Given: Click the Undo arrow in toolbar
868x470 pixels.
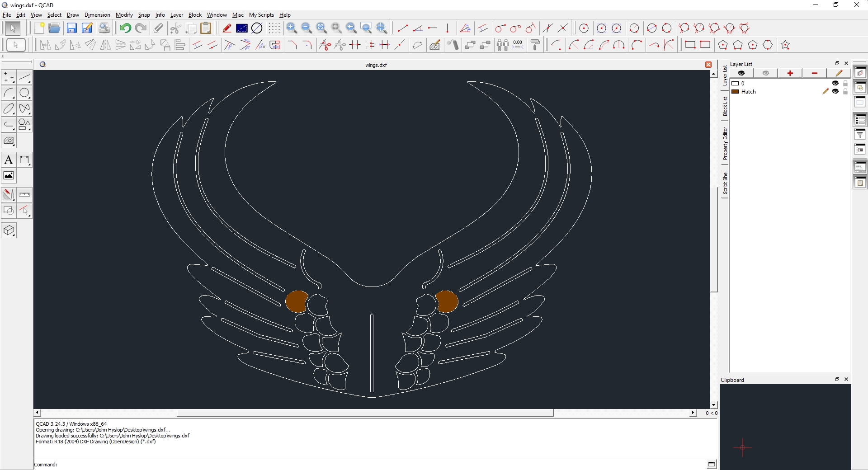Looking at the screenshot, I should 125,28.
